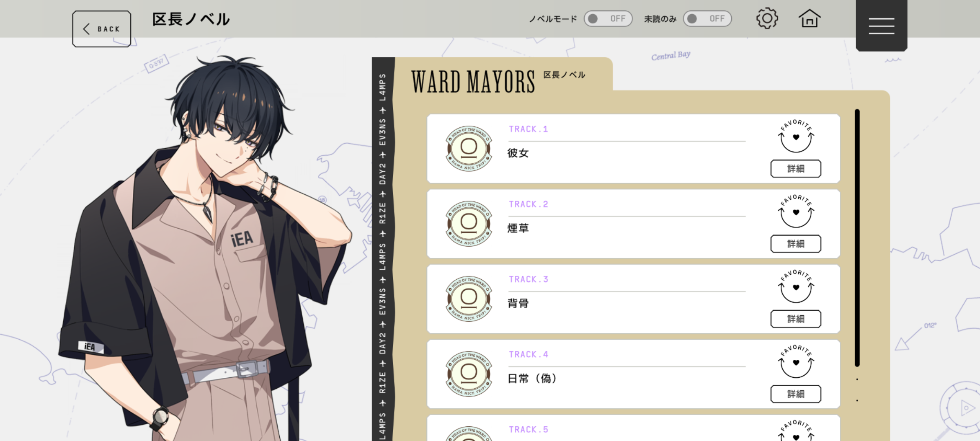The width and height of the screenshot is (980, 441).
Task: Open the settings gear icon
Action: tap(767, 18)
